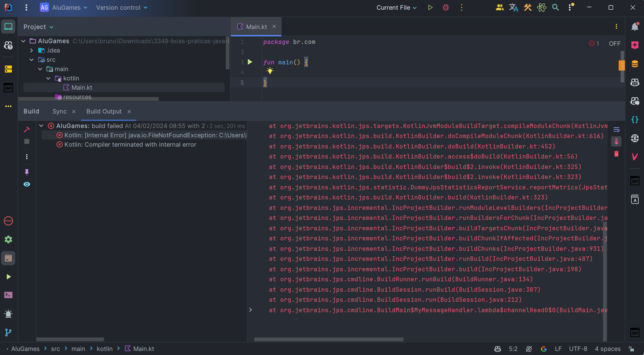Open the Problems alert tool window
The height and width of the screenshot is (355, 644).
pyautogui.click(x=8, y=314)
